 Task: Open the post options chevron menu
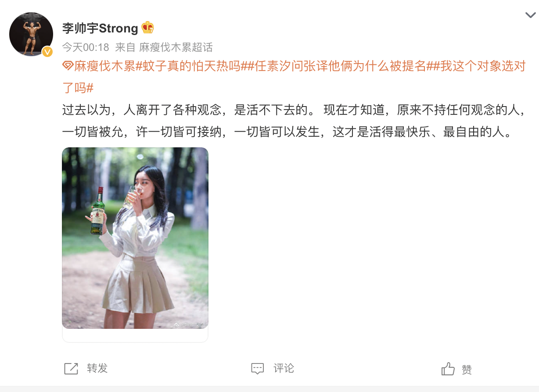tap(530, 15)
